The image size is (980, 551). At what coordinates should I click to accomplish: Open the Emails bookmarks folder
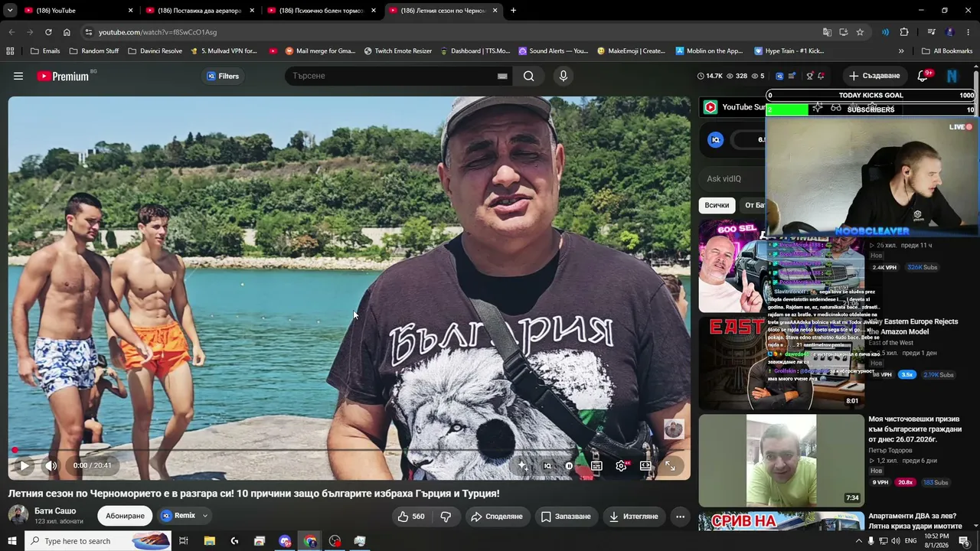45,51
